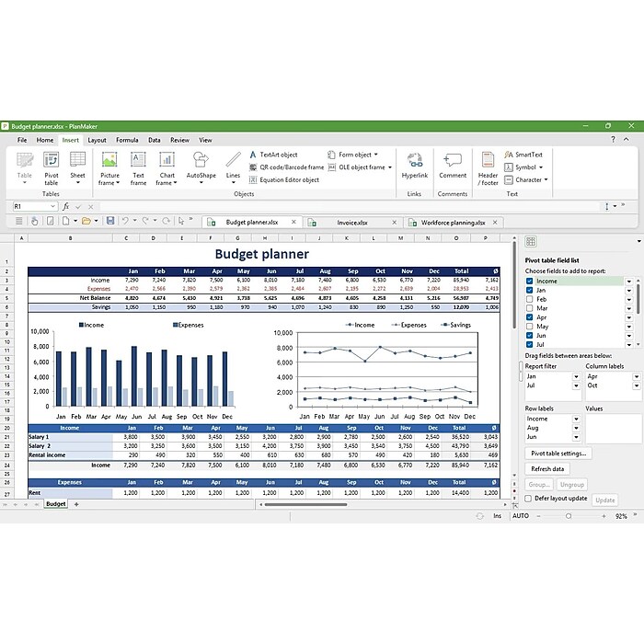The width and height of the screenshot is (644, 644).
Task: Click the hamburger menu icon
Action: point(19,221)
